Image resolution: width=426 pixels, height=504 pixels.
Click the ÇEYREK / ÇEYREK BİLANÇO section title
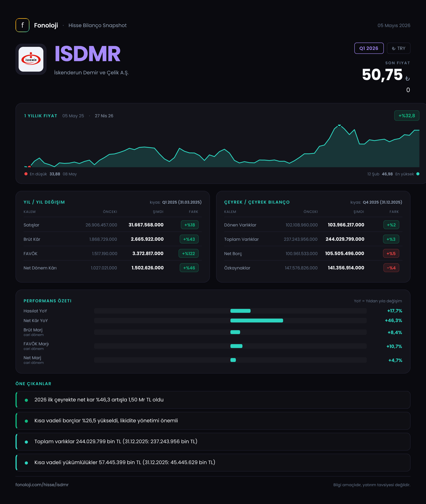257,202
